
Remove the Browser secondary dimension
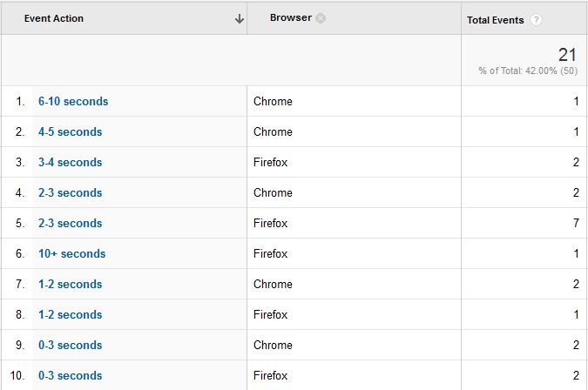pos(321,18)
